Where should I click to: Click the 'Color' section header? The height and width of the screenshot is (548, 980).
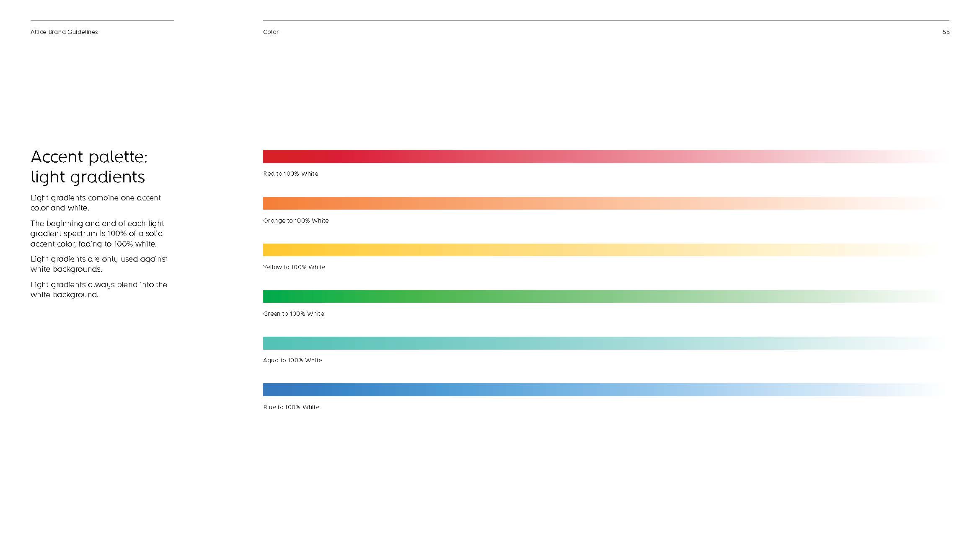tap(271, 32)
